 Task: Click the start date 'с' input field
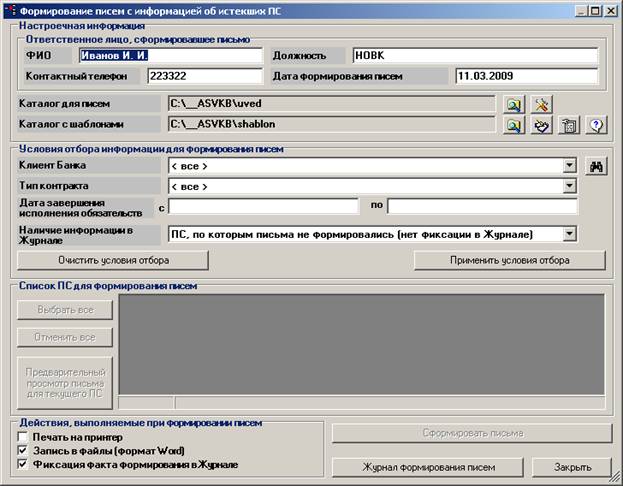tap(263, 206)
